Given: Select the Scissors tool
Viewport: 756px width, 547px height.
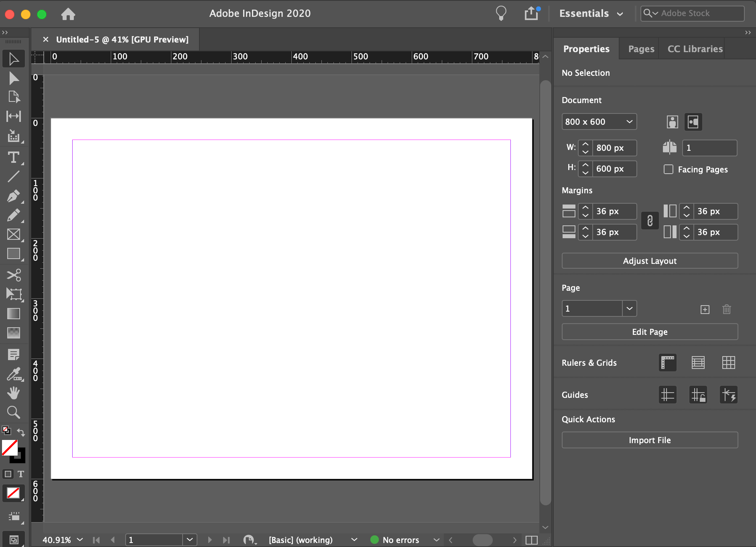Looking at the screenshot, I should pos(14,275).
